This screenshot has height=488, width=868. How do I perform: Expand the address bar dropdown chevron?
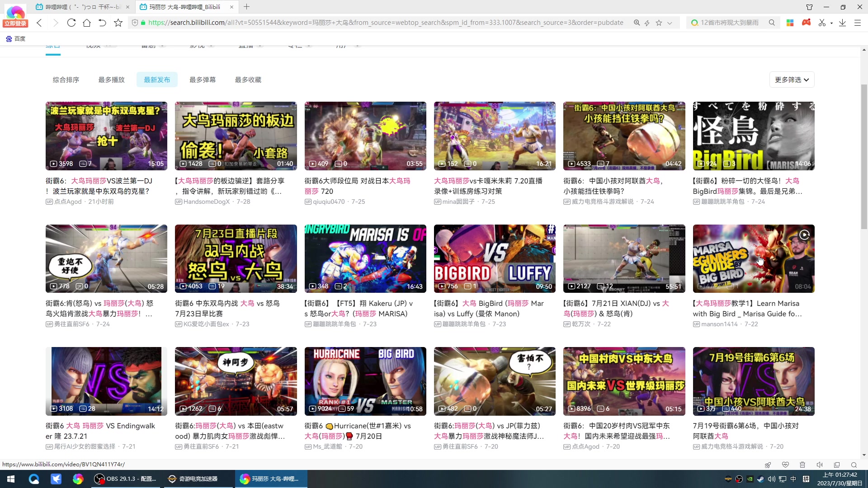click(670, 23)
